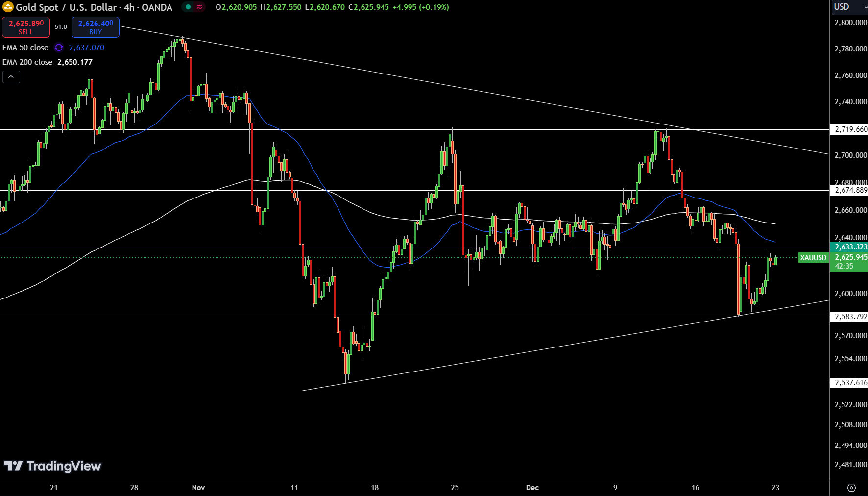This screenshot has width=868, height=496.
Task: Click the 2,626.400 BUY button
Action: pyautogui.click(x=96, y=27)
